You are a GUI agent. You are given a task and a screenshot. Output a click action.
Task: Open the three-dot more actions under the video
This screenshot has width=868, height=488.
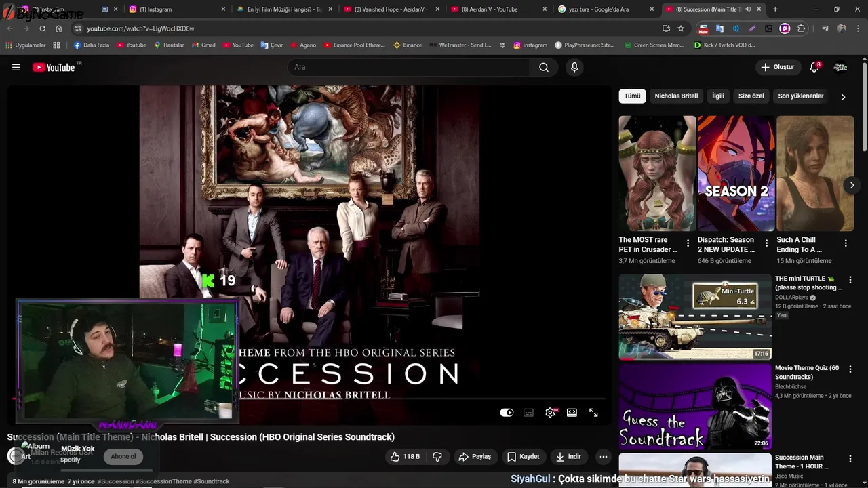coord(603,457)
